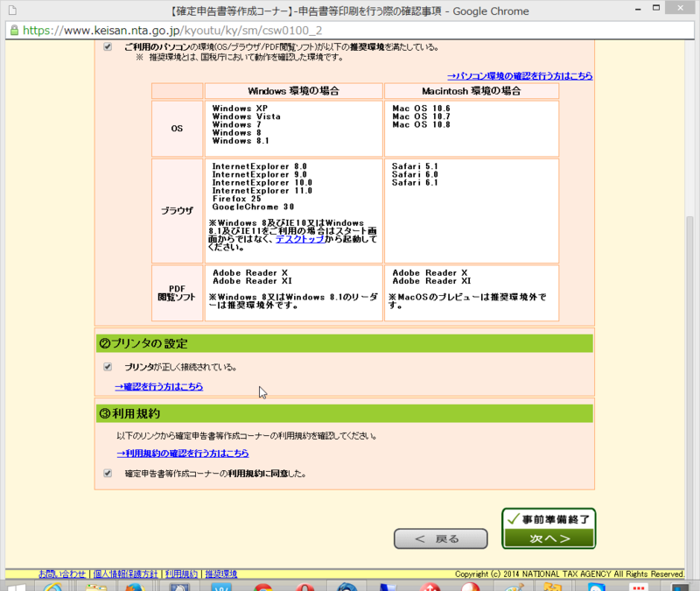
Task: Click the ※MacOSのプレビュー note text
Action: 467,301
